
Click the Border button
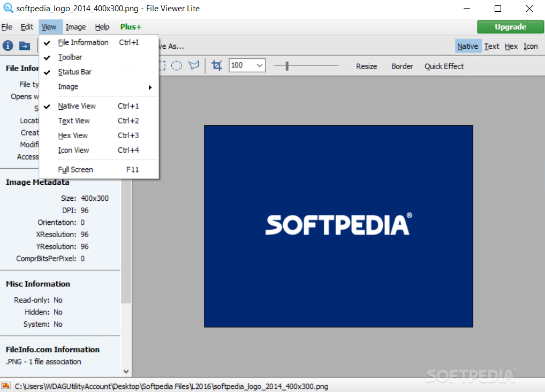(402, 66)
